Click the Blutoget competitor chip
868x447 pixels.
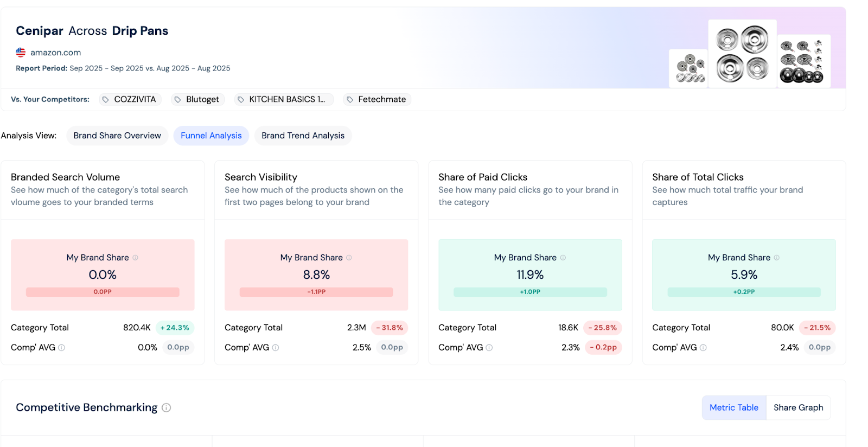[198, 100]
